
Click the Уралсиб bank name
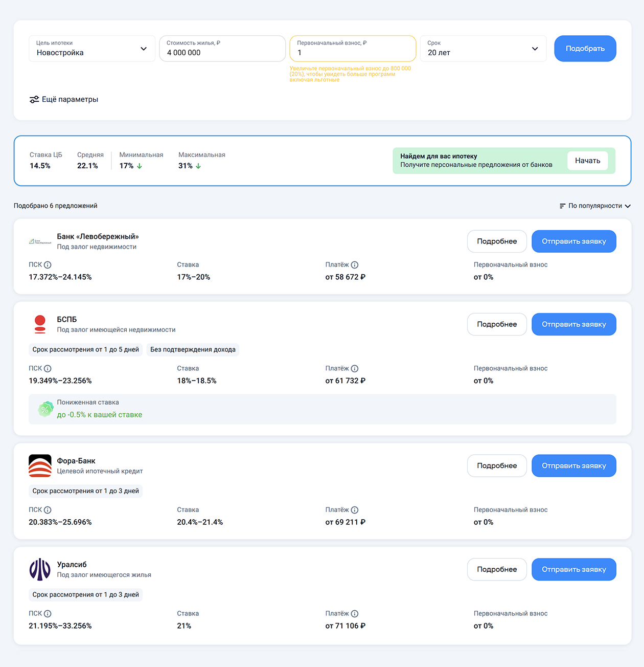pyautogui.click(x=72, y=565)
